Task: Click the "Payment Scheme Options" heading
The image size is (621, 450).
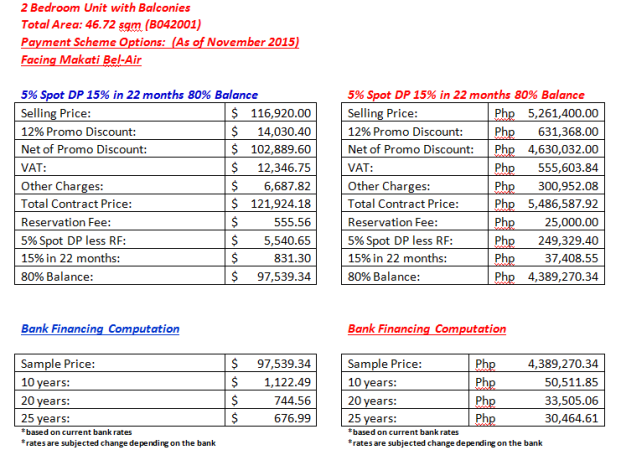Action: 160,42
